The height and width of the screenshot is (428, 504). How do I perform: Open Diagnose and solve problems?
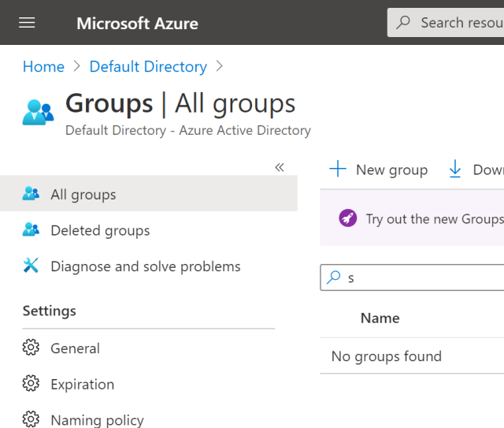point(145,266)
